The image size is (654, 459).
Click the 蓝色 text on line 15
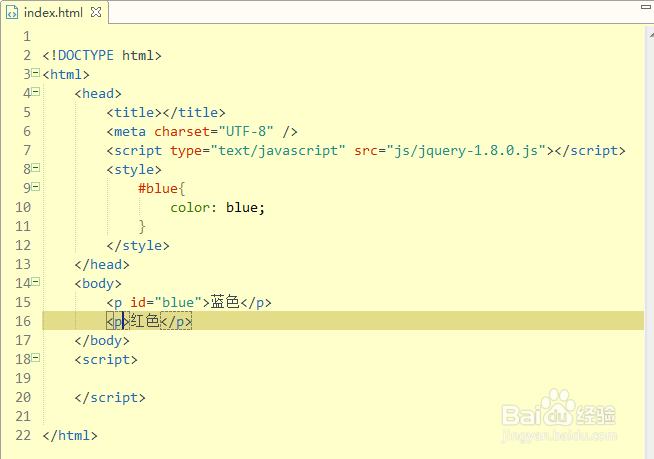pyautogui.click(x=225, y=302)
